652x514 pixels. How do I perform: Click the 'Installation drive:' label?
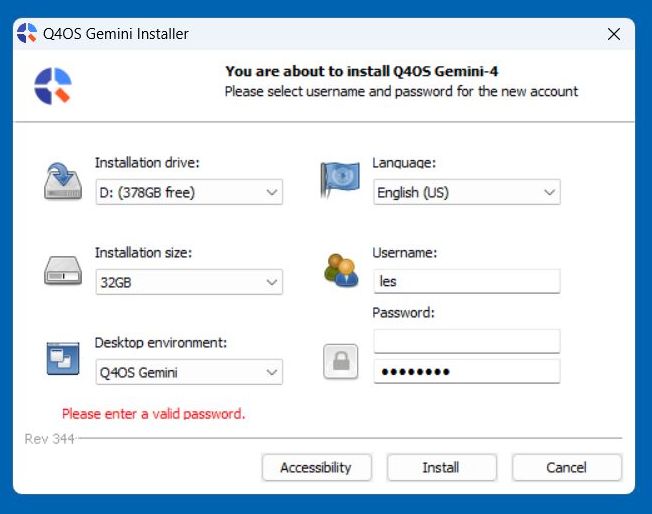147,163
